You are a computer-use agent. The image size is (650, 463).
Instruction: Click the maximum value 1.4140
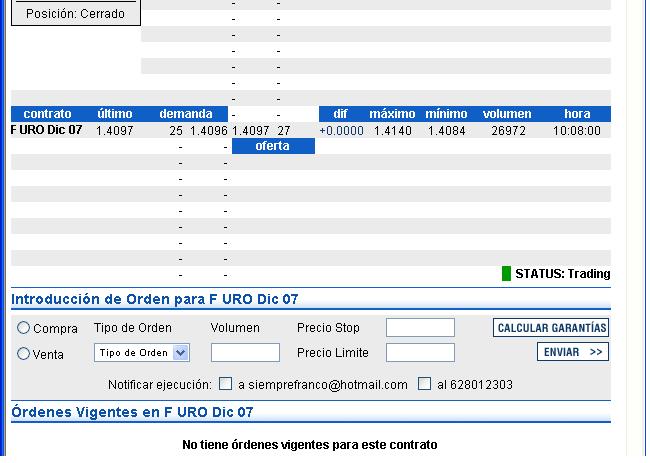(x=393, y=131)
